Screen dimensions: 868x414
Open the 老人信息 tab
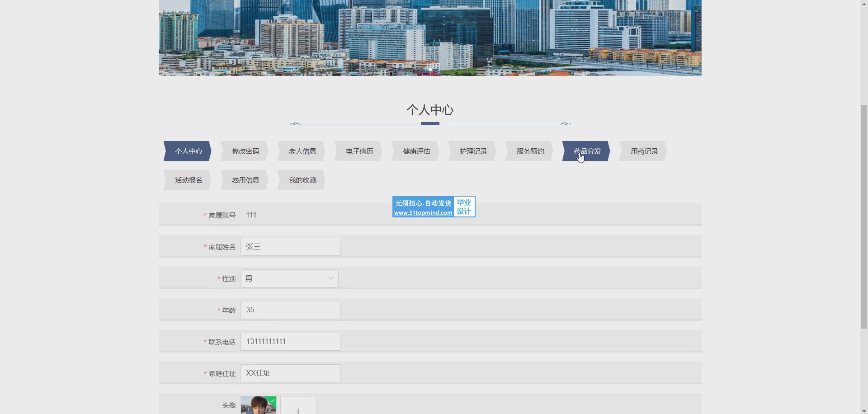pos(302,151)
